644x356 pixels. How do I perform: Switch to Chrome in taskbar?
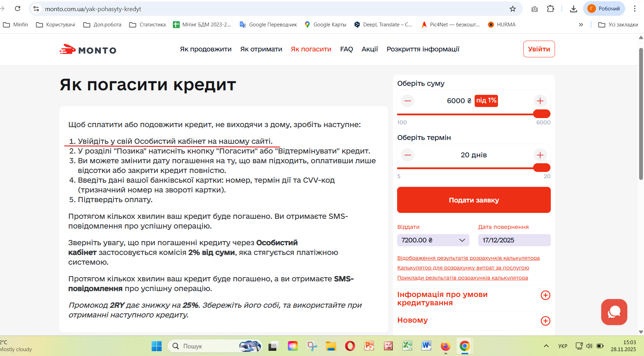pyautogui.click(x=465, y=346)
